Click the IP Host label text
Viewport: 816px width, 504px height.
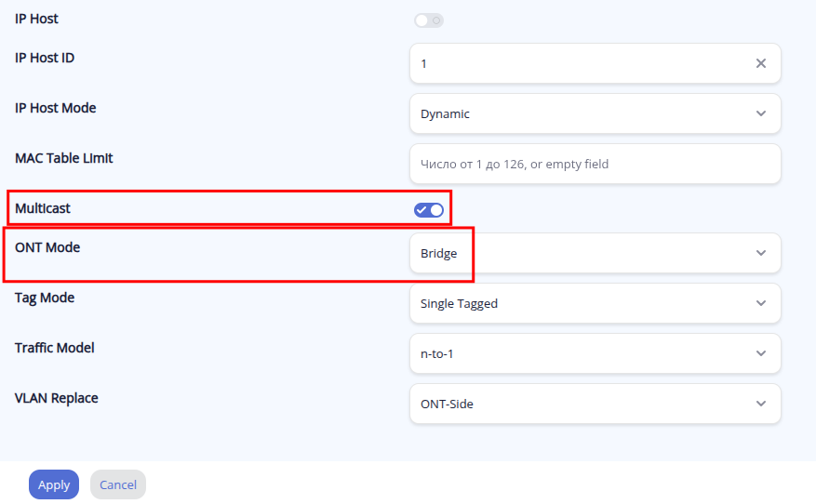(36, 19)
